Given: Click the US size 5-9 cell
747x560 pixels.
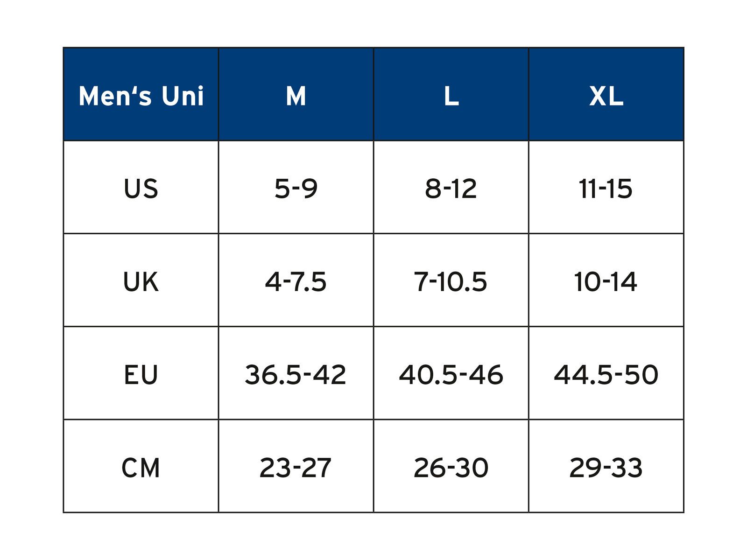Looking at the screenshot, I should pyautogui.click(x=296, y=189).
